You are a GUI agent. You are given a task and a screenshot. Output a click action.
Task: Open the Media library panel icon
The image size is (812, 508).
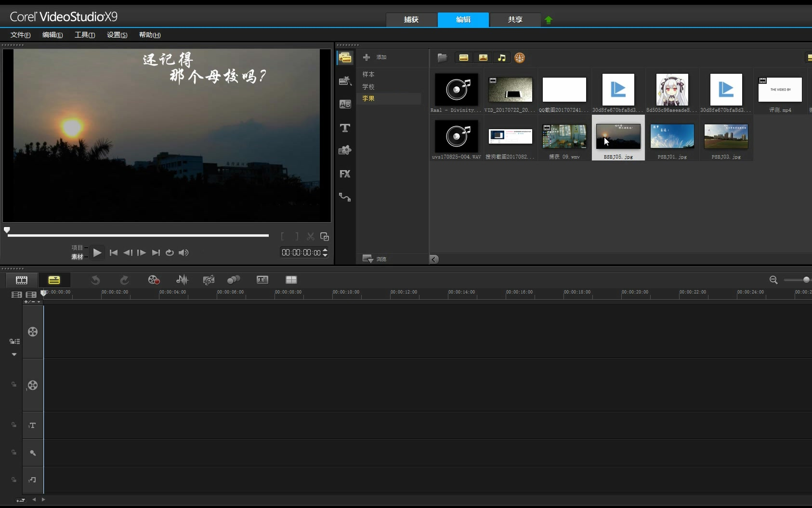(x=345, y=58)
